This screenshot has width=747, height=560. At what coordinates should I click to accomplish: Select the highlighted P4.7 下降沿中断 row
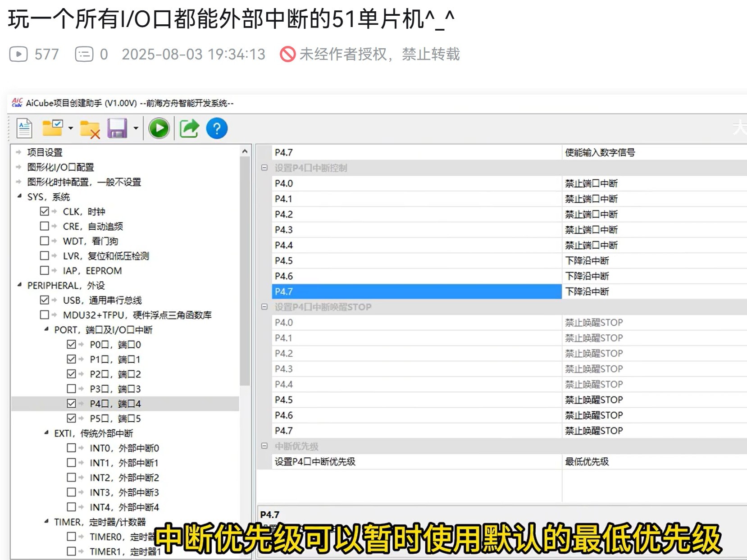[405, 291]
